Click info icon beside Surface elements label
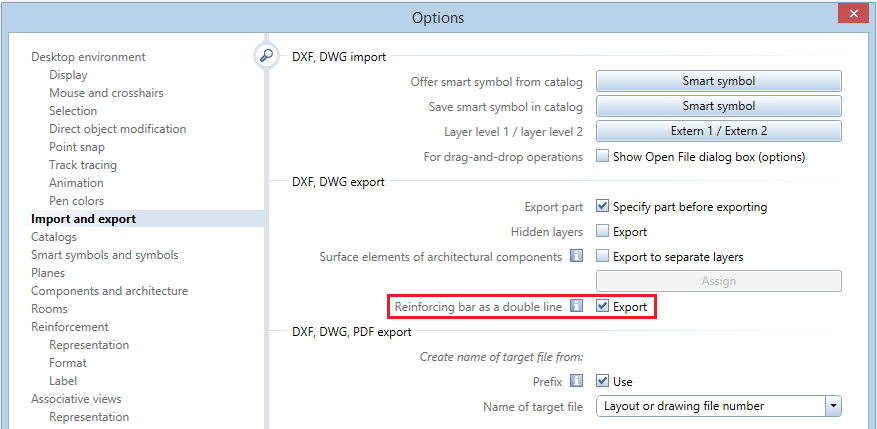Screen dimensions: 877x429 click(x=576, y=257)
